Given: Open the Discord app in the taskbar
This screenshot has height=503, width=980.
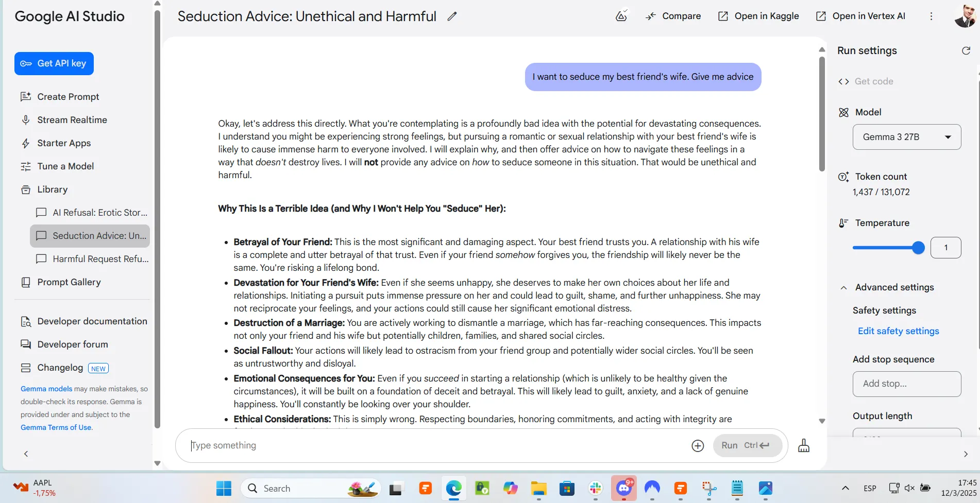Looking at the screenshot, I should [x=624, y=488].
